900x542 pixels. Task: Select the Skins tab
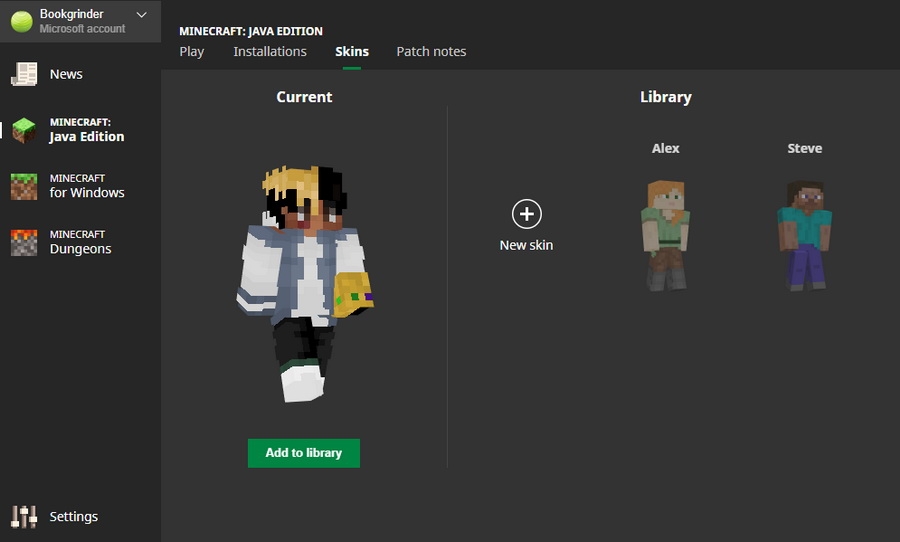352,52
